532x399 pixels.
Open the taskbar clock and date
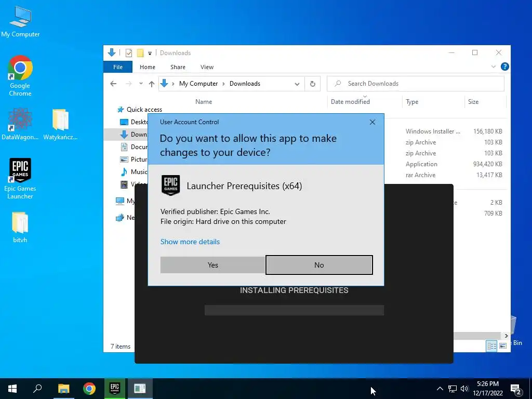[487, 389]
